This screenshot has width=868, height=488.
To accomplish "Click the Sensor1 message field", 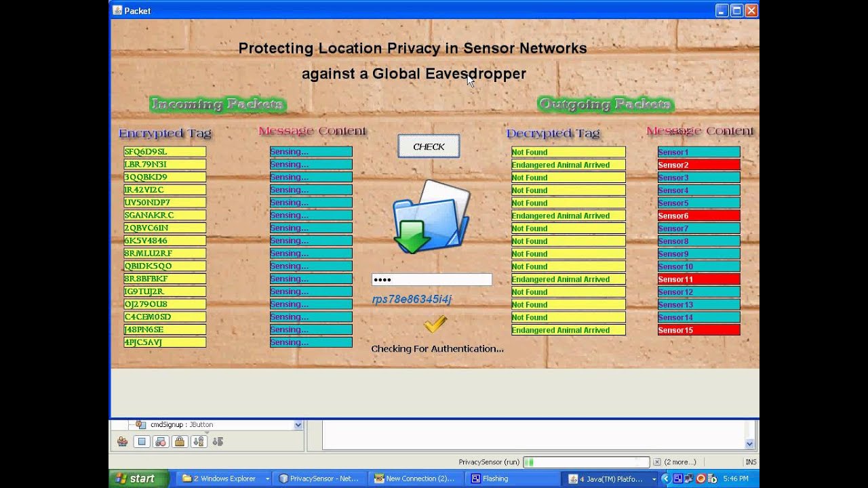I will [698, 152].
